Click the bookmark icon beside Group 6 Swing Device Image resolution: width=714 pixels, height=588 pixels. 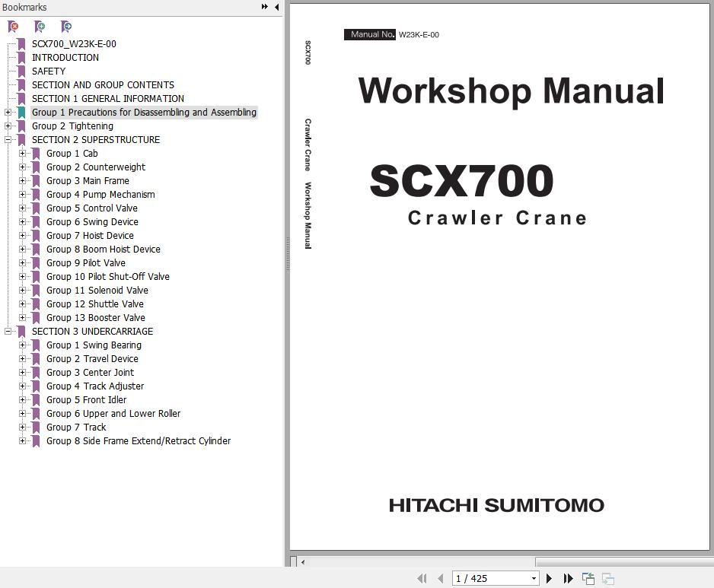[x=36, y=221]
